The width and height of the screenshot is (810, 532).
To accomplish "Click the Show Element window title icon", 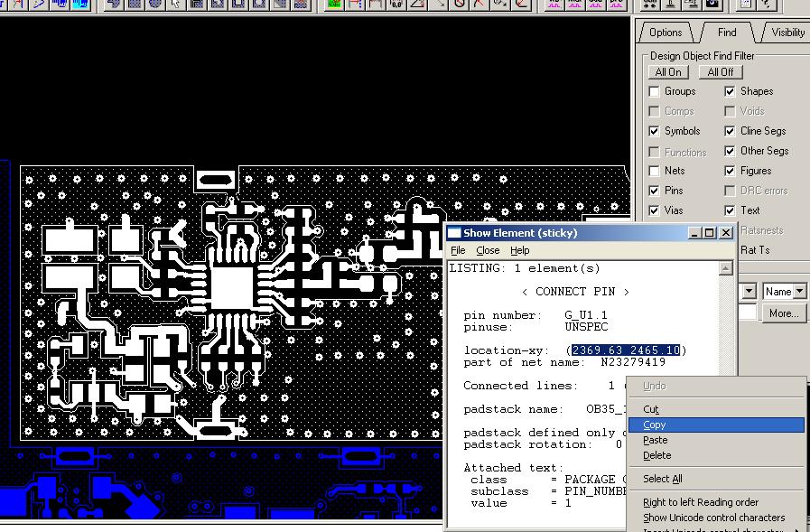I will pyautogui.click(x=455, y=233).
